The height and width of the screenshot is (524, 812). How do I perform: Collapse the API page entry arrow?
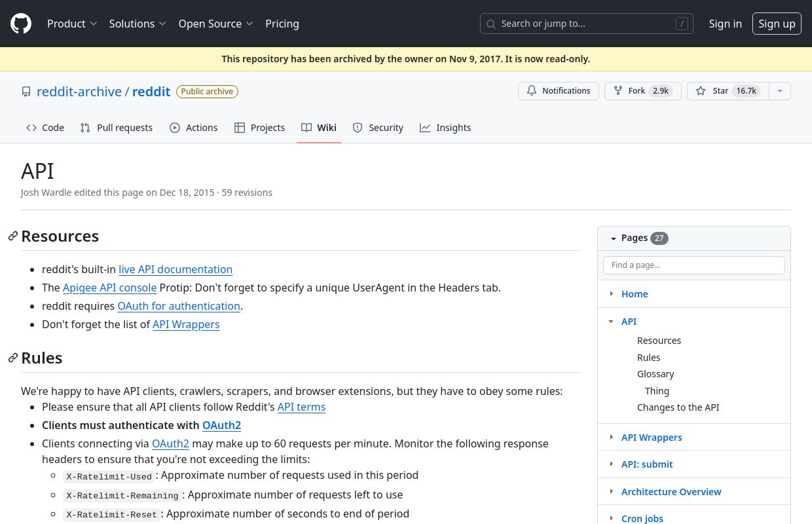tap(612, 321)
